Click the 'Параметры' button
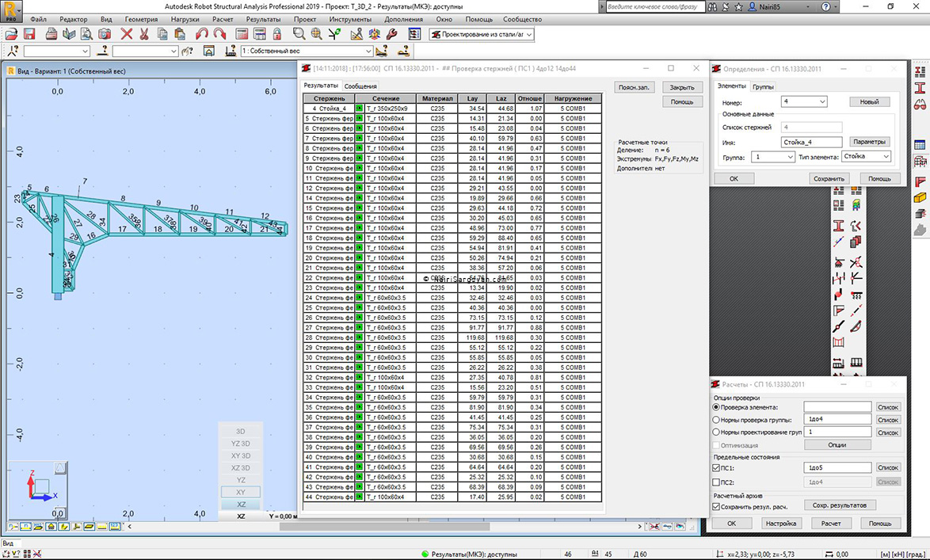 pyautogui.click(x=869, y=142)
